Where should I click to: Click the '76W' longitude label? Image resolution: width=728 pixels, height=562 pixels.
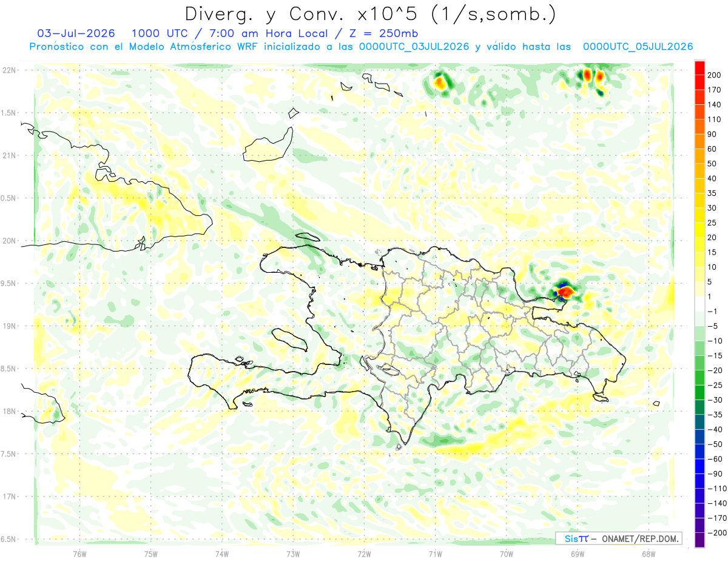pyautogui.click(x=79, y=554)
